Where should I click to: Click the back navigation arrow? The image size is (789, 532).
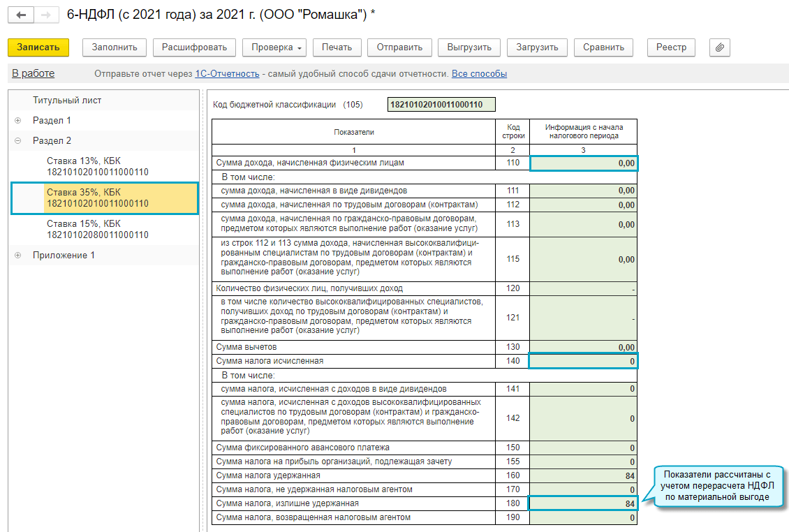[21, 15]
